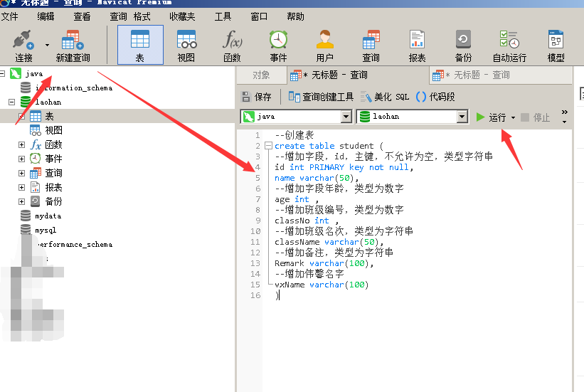584x392 pixels.
Task: Select the 表 node under laohan
Action: coord(49,116)
